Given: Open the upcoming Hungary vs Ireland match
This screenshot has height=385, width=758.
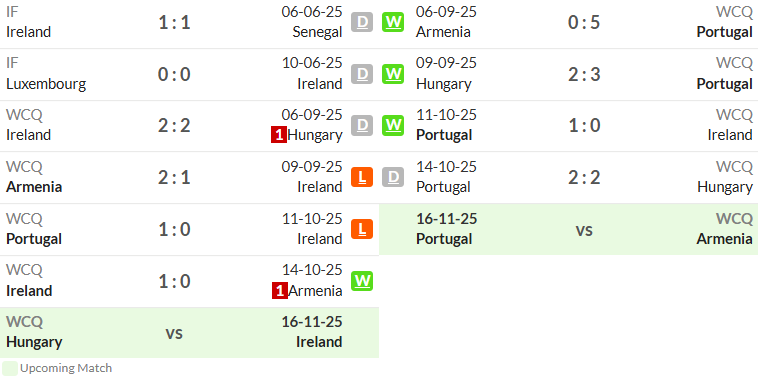Looking at the screenshot, I should click(190, 333).
